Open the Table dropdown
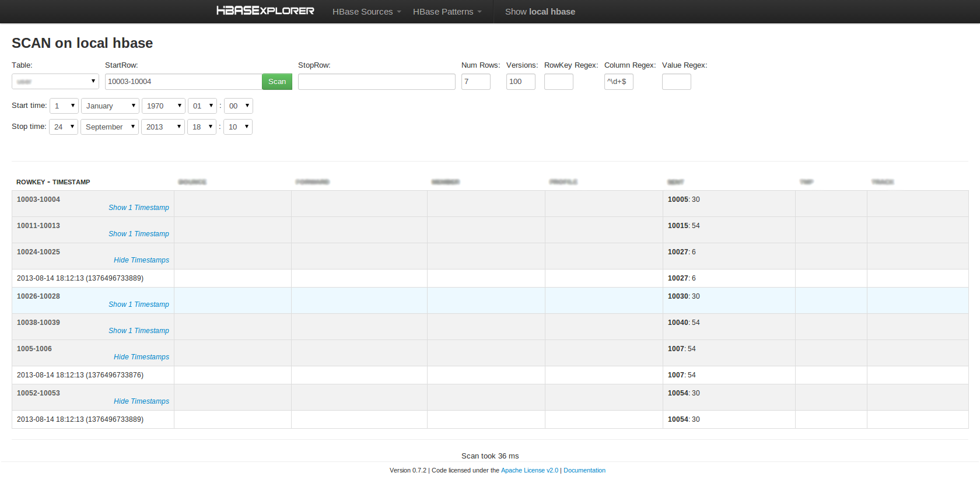 (55, 82)
